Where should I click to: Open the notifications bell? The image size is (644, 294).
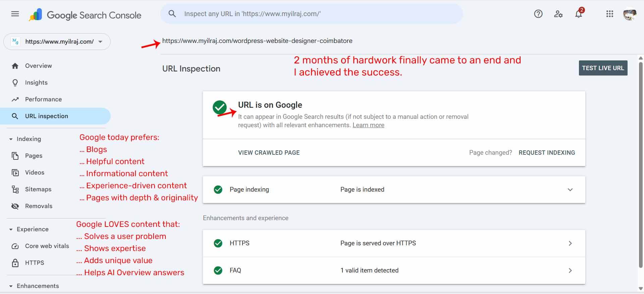point(579,14)
